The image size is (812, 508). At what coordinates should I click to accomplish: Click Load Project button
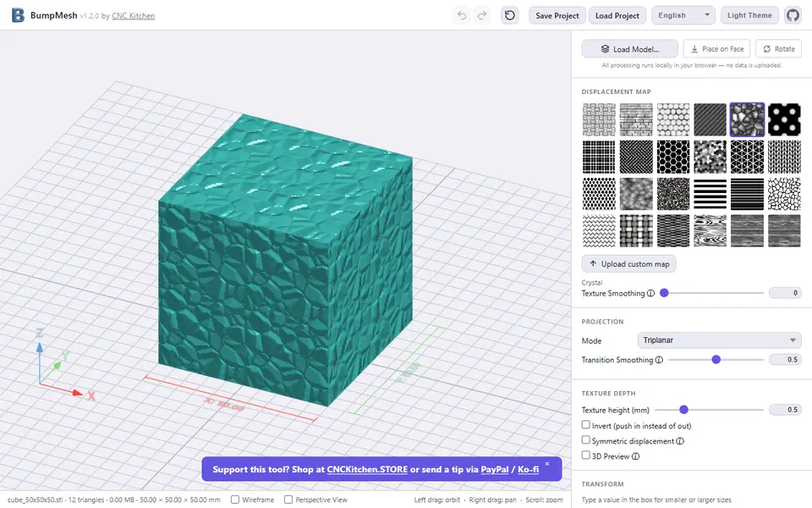click(x=617, y=15)
